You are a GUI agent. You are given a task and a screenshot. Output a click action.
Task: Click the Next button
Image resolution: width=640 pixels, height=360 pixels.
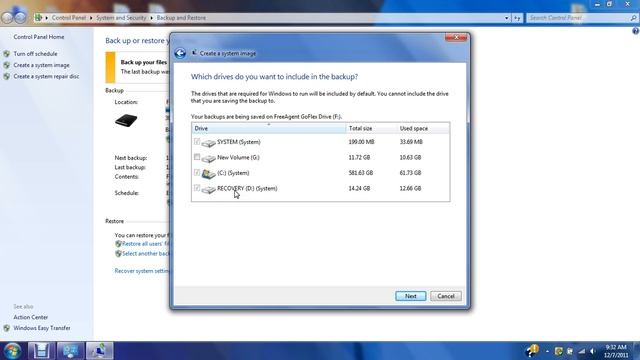pyautogui.click(x=410, y=296)
